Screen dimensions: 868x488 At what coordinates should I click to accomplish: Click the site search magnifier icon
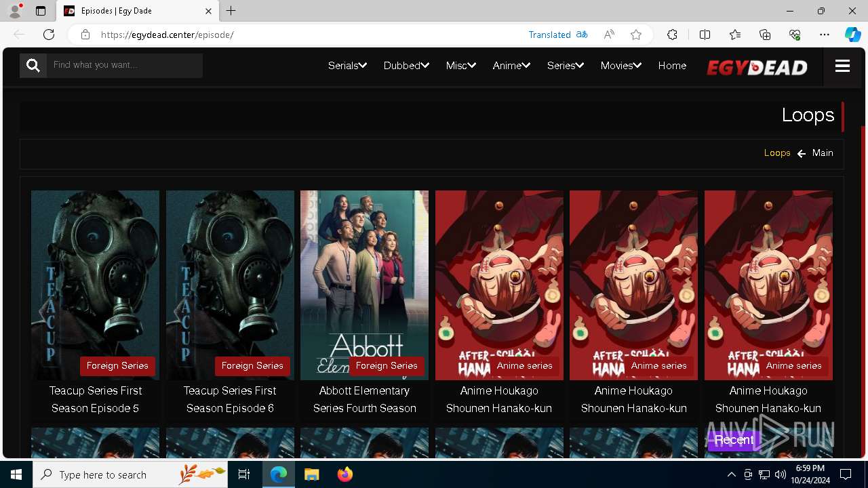(33, 65)
